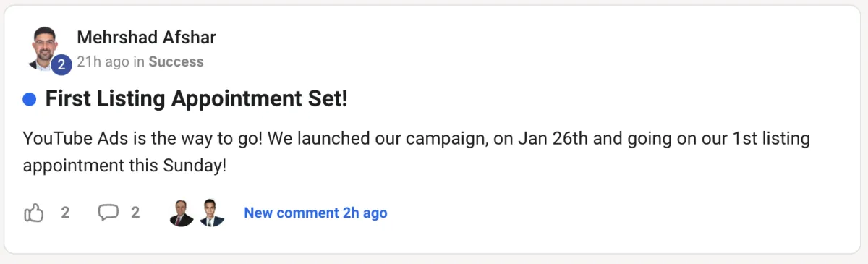The image size is (868, 264).
Task: Open the First Listing Appointment Set! post title
Action: coord(197,99)
